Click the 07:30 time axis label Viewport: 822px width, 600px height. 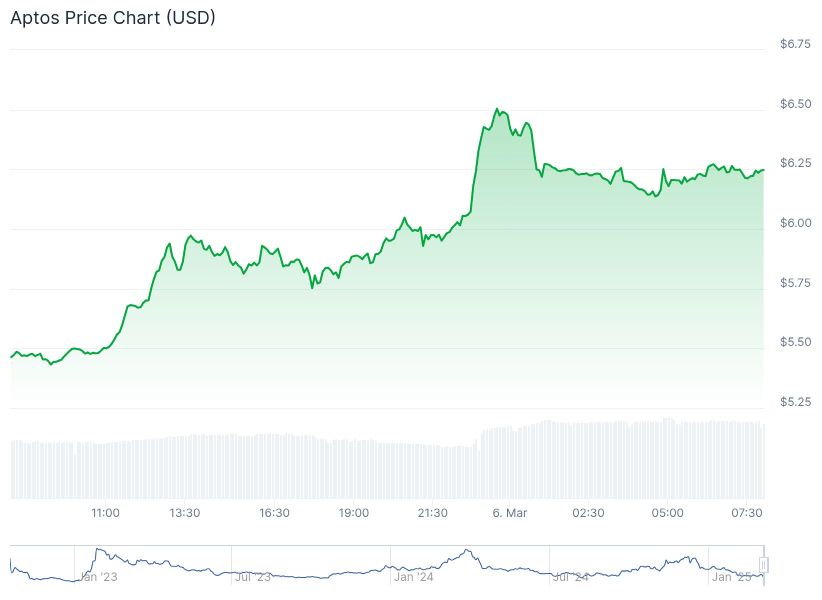click(748, 513)
